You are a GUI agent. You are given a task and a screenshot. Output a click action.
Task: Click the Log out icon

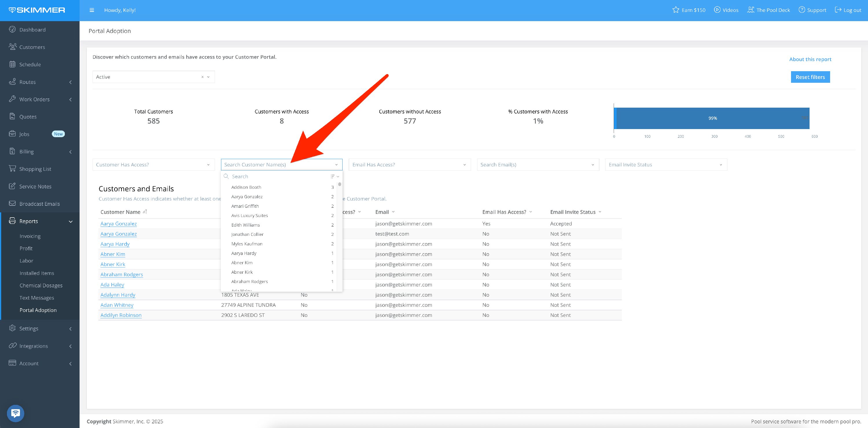click(838, 10)
